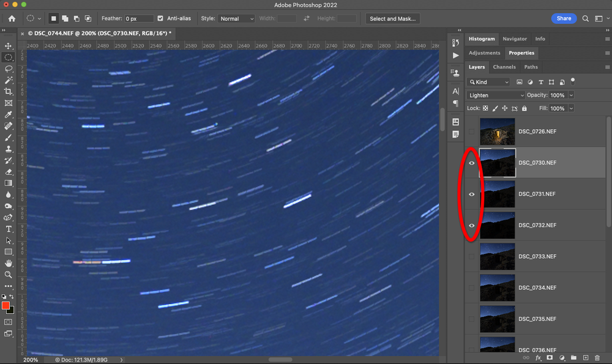Select the Zoom tool

point(9,275)
